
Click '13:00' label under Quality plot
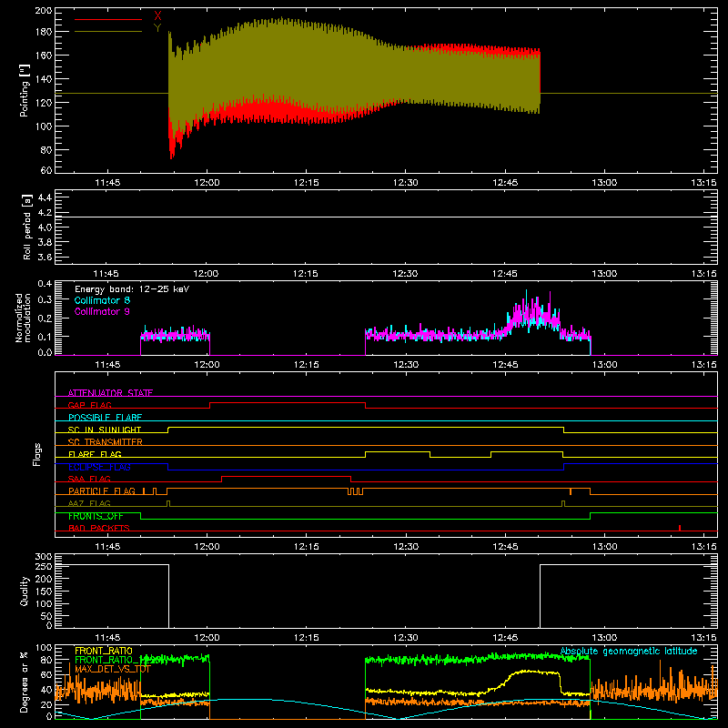coord(604,638)
